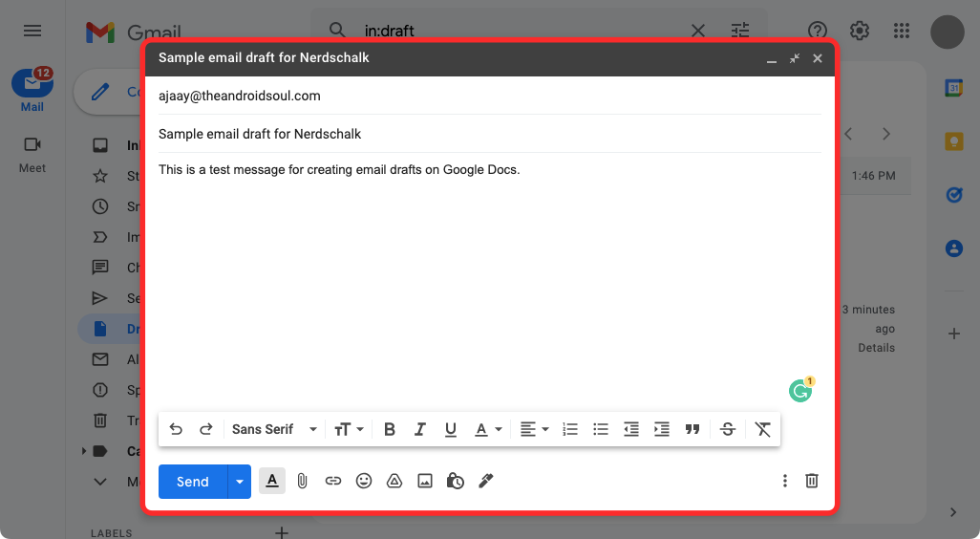Open Contacts side panel
The image size is (980, 539).
[x=954, y=248]
